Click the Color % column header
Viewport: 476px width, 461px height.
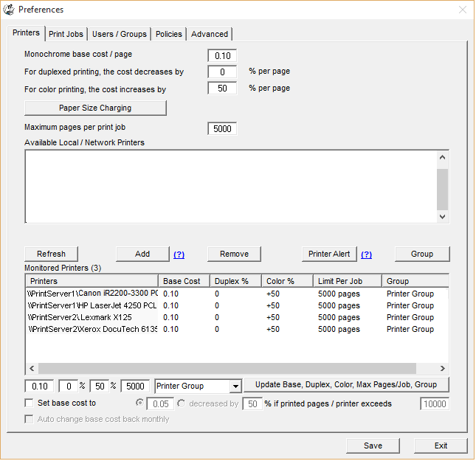click(x=288, y=281)
